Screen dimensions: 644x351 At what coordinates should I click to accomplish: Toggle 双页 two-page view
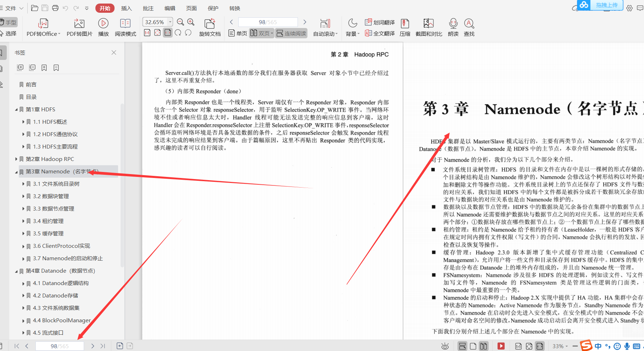tap(261, 33)
